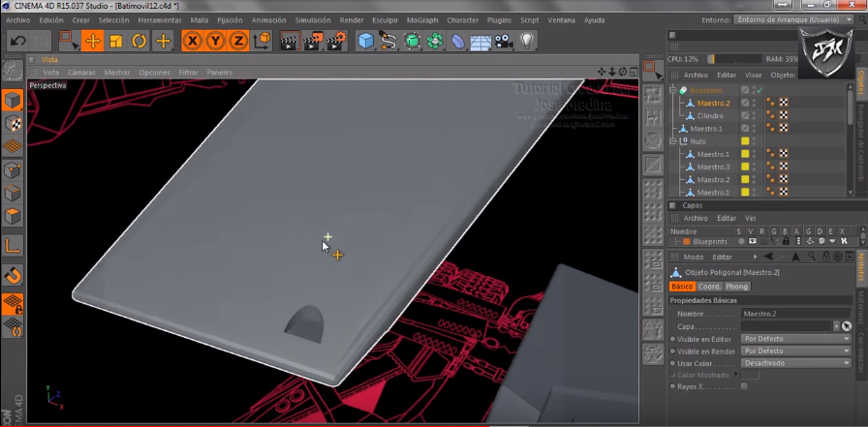Click the yellow layer swatch of Nulo

745,141
